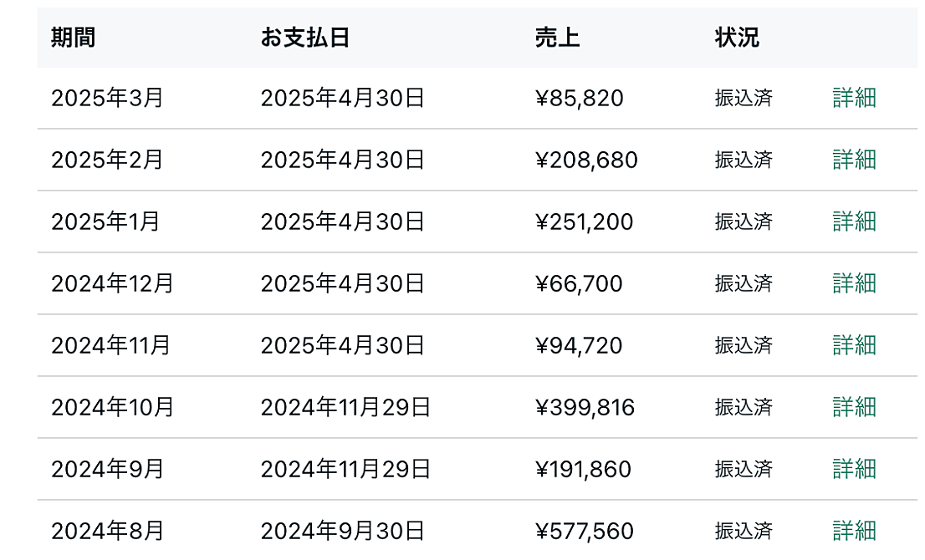Click the 2024年12月 period cell
Viewport: 925px width, 560px height.
(112, 283)
